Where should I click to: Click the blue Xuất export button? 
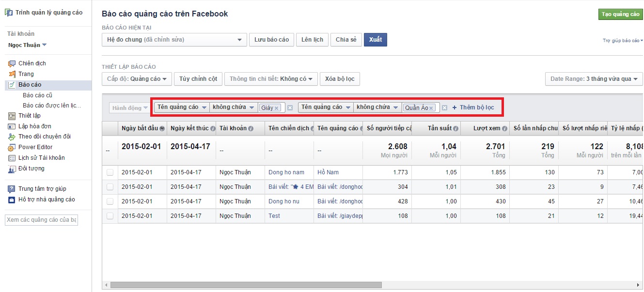tap(376, 40)
